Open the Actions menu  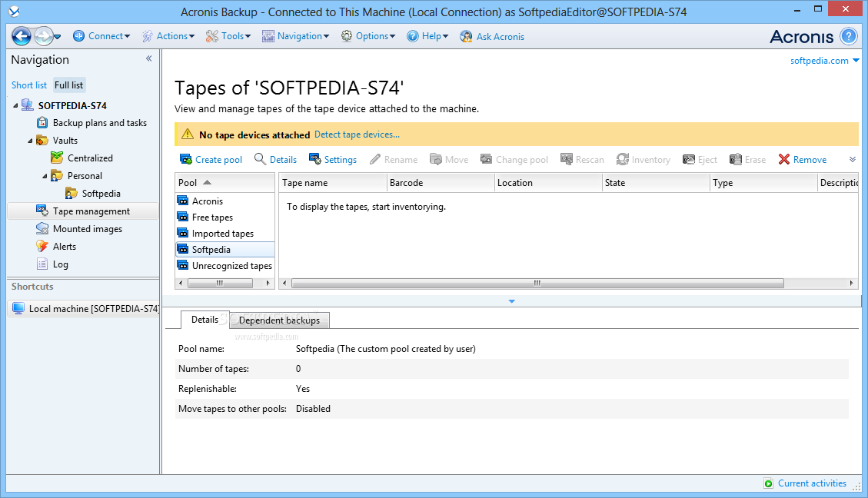[168, 36]
